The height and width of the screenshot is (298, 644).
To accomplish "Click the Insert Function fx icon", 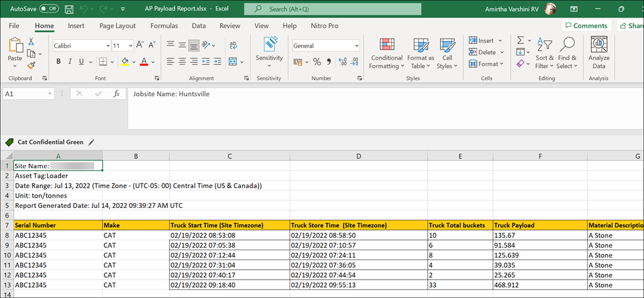I will [x=116, y=94].
